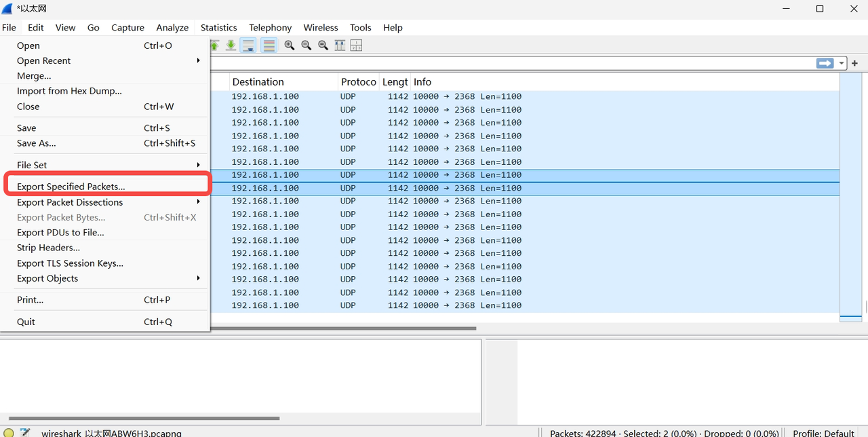Go to next packet using the green down arrow

[x=231, y=45]
